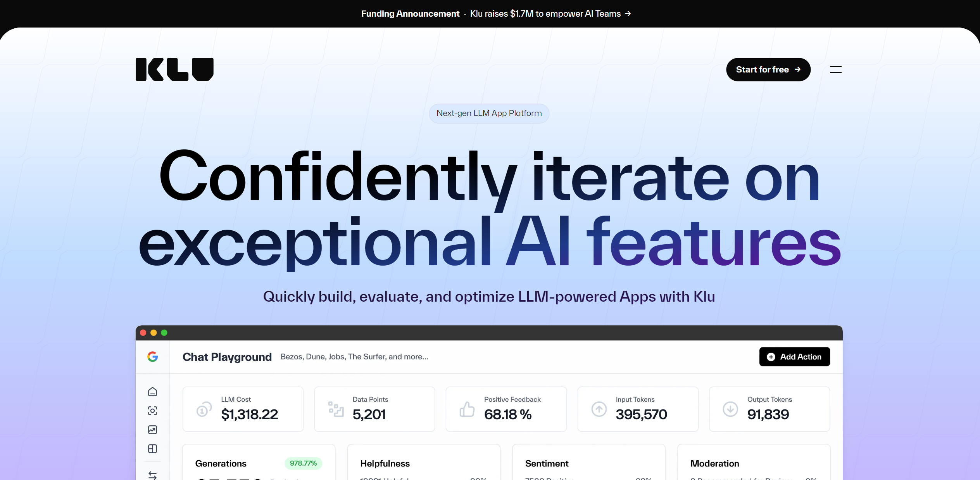Click the Add Action button

coord(794,357)
